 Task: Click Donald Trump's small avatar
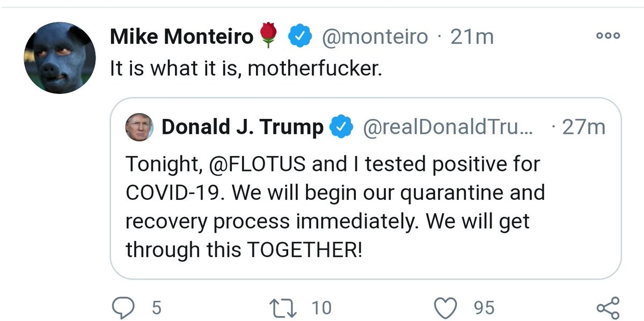[x=138, y=128]
